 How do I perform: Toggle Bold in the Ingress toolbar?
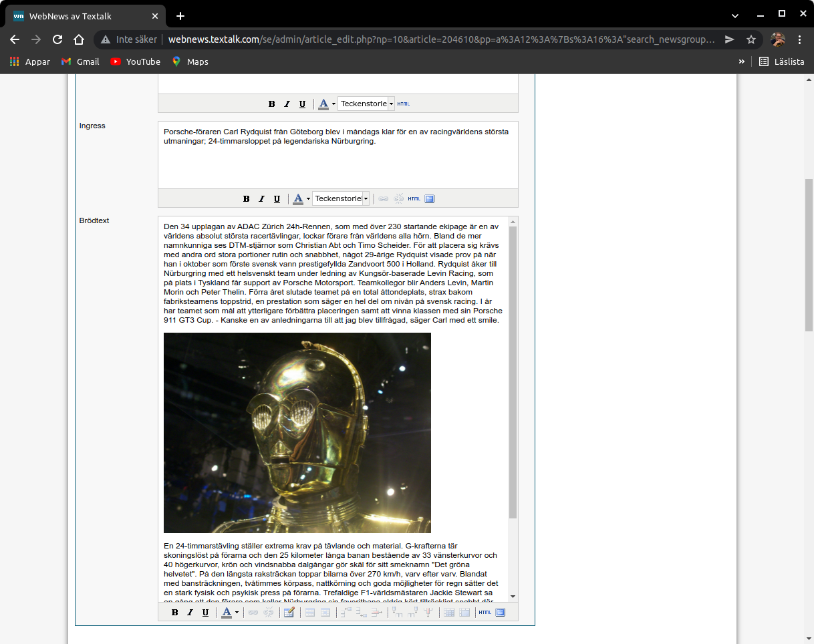[247, 198]
